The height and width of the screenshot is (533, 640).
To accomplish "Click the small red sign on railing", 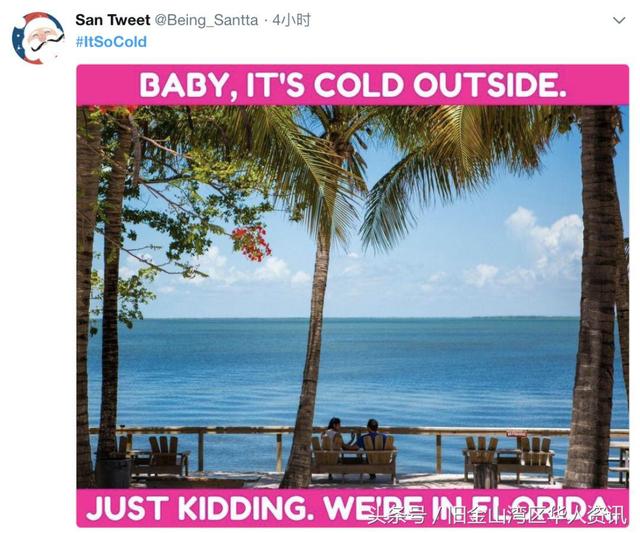I will pos(517,433).
